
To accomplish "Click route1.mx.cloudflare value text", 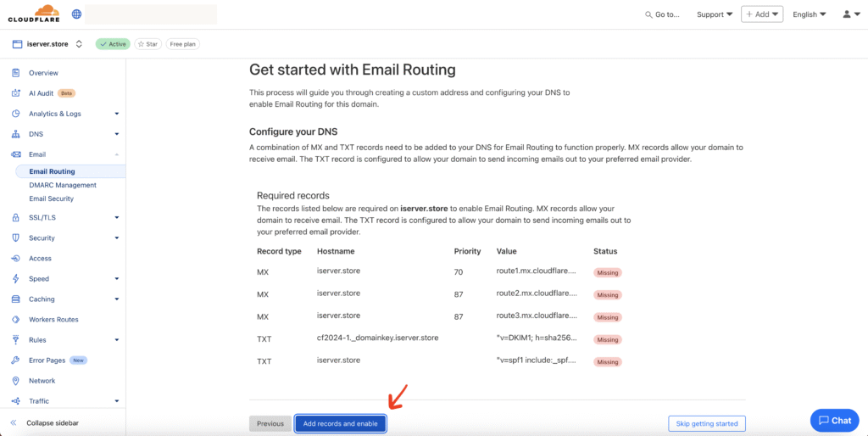I will tap(537, 271).
